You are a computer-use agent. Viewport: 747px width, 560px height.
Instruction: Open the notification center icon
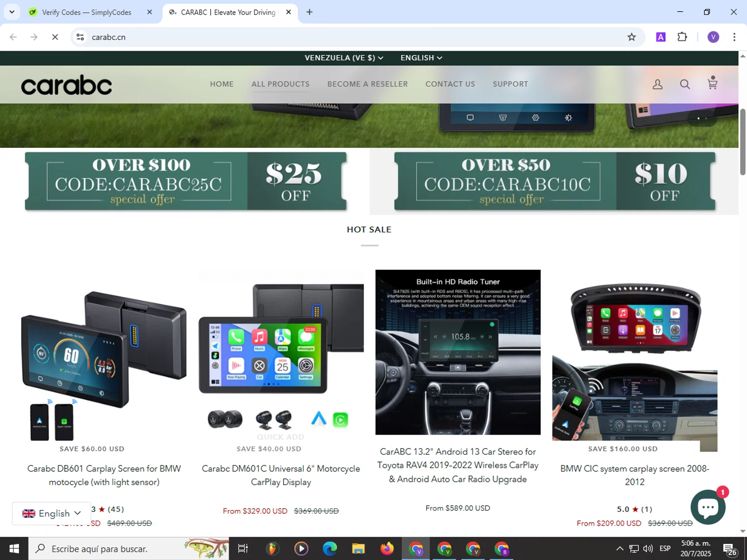click(x=730, y=549)
